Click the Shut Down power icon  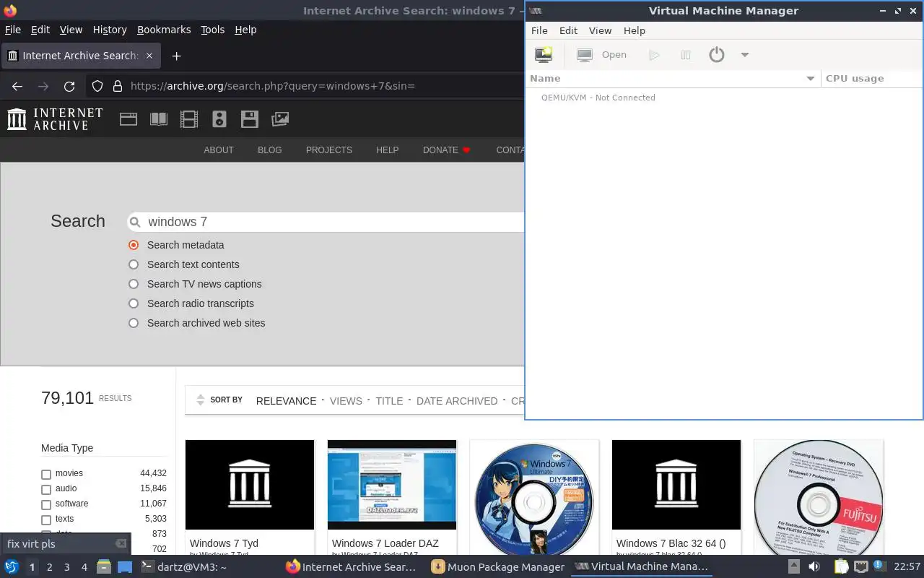pyautogui.click(x=716, y=55)
